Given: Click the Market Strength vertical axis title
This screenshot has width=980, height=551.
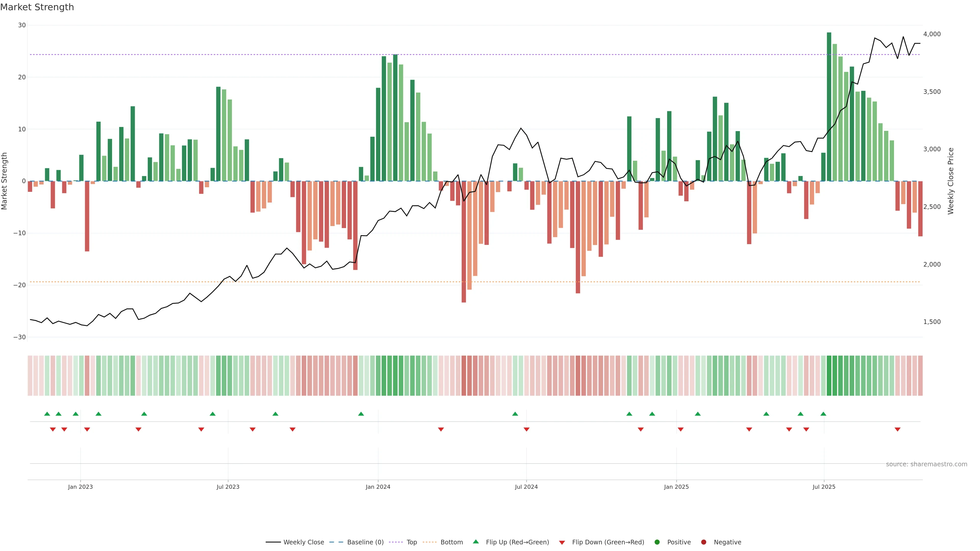Looking at the screenshot, I should coord(5,181).
